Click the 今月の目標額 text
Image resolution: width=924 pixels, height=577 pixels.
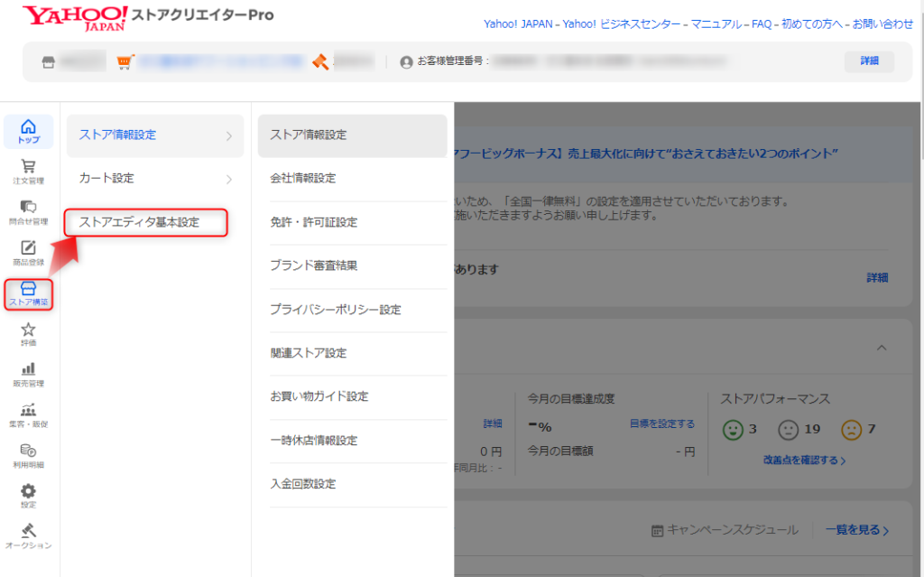click(x=559, y=451)
